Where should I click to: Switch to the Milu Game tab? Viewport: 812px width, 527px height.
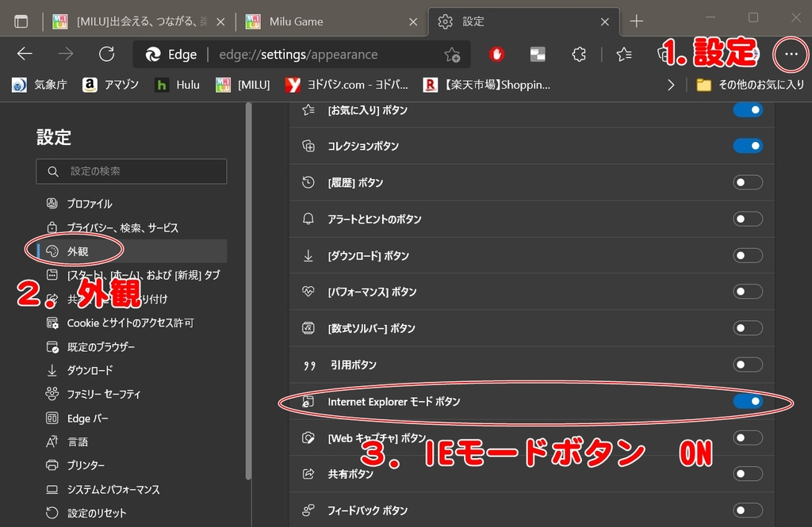(330, 21)
